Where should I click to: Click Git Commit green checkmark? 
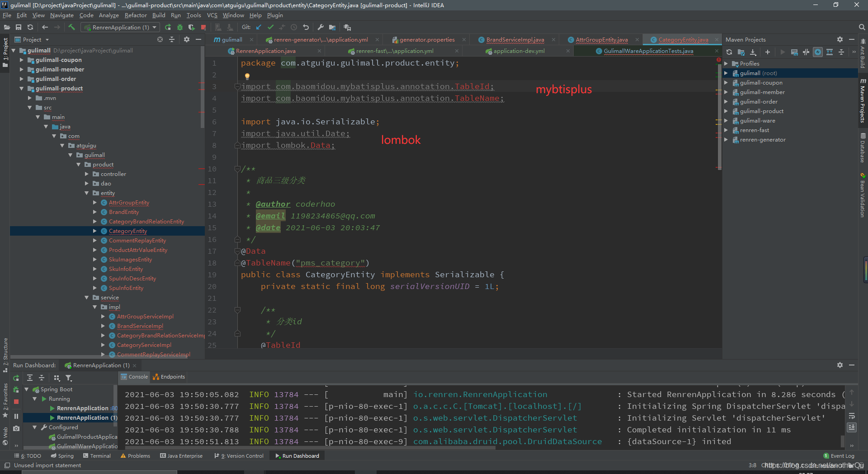click(x=270, y=27)
